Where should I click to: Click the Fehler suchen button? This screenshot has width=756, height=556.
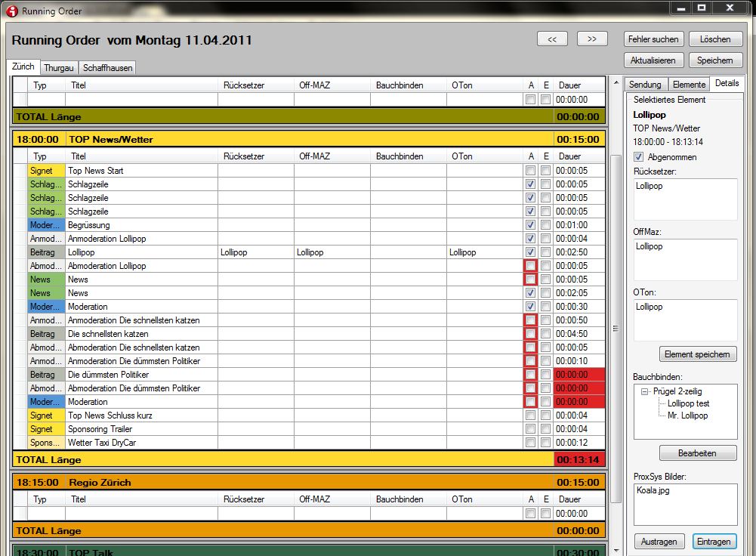click(653, 39)
